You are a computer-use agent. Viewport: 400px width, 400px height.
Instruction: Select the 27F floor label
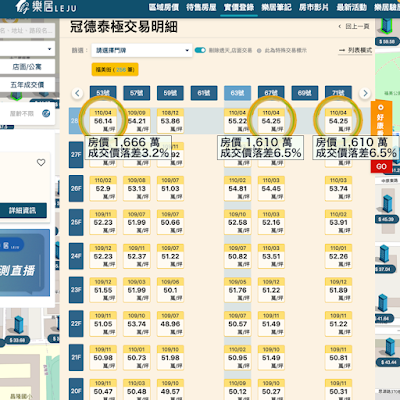(x=76, y=155)
